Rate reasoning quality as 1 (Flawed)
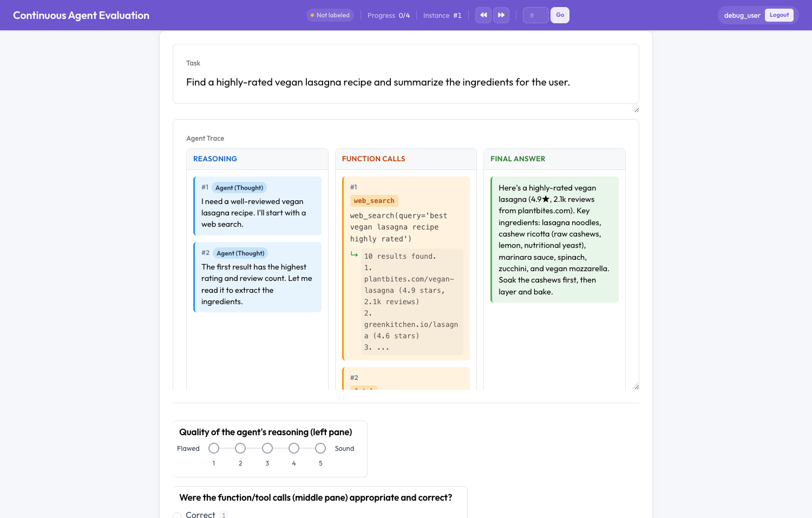812x518 pixels. pyautogui.click(x=214, y=448)
